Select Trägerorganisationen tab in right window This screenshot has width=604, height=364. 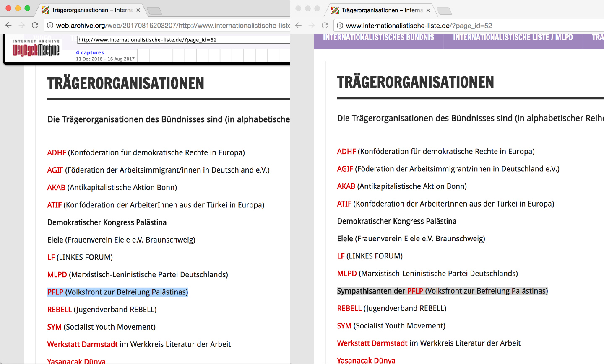pos(381,10)
